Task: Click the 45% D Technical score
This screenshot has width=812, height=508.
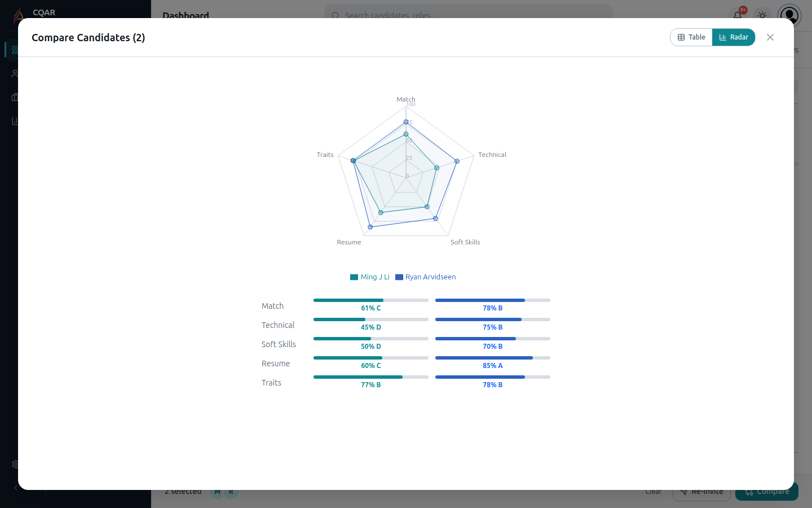Action: tap(371, 327)
